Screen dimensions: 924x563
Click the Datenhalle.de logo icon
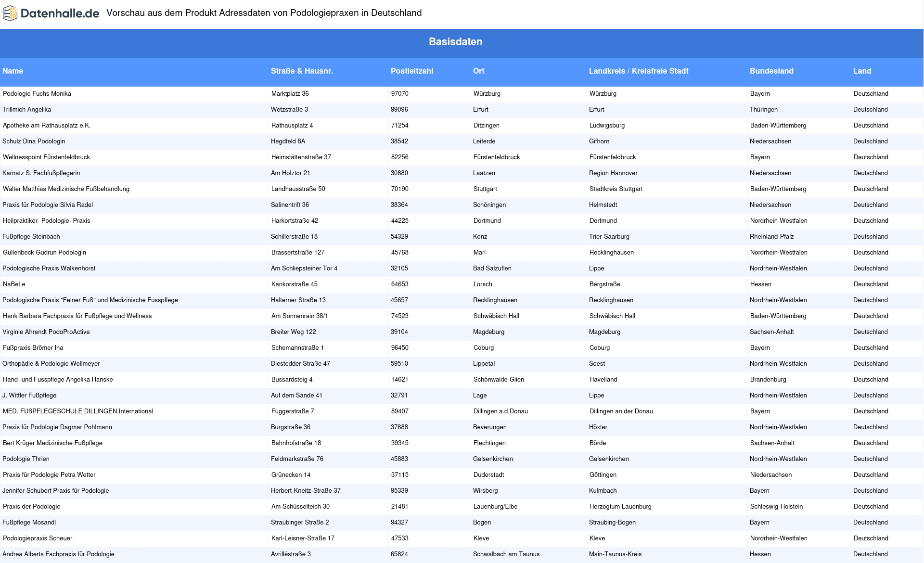10,13
